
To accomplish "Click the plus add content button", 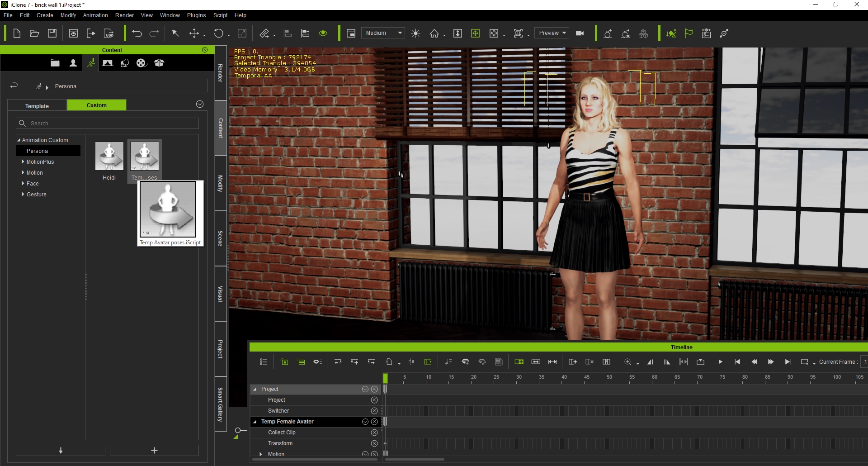I will pyautogui.click(x=154, y=450).
